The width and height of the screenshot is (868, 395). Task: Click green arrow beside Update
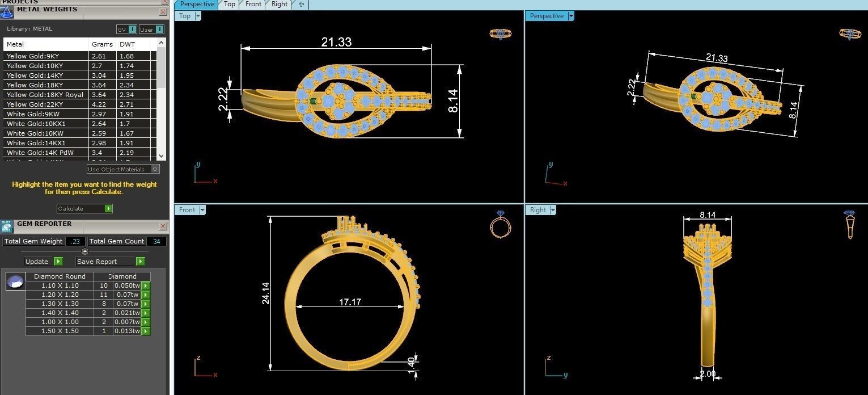coord(58,261)
